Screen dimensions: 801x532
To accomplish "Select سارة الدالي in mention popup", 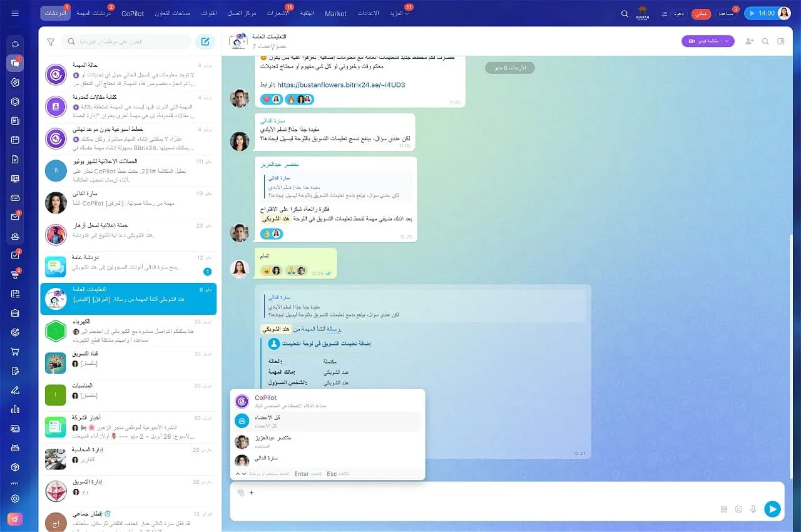I will [x=327, y=460].
